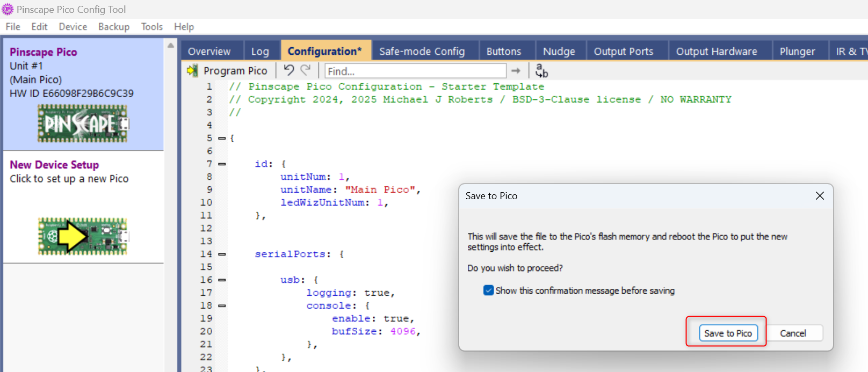
Task: Collapse the serialPorts block at line 14
Action: click(x=222, y=254)
